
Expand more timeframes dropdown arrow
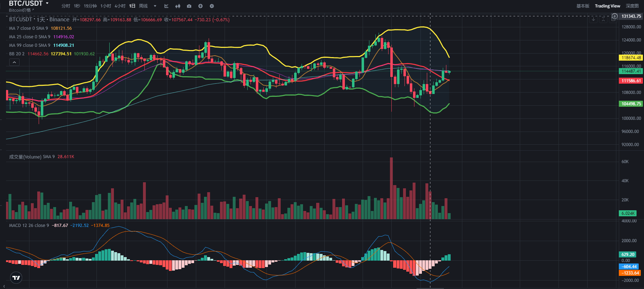[155, 6]
